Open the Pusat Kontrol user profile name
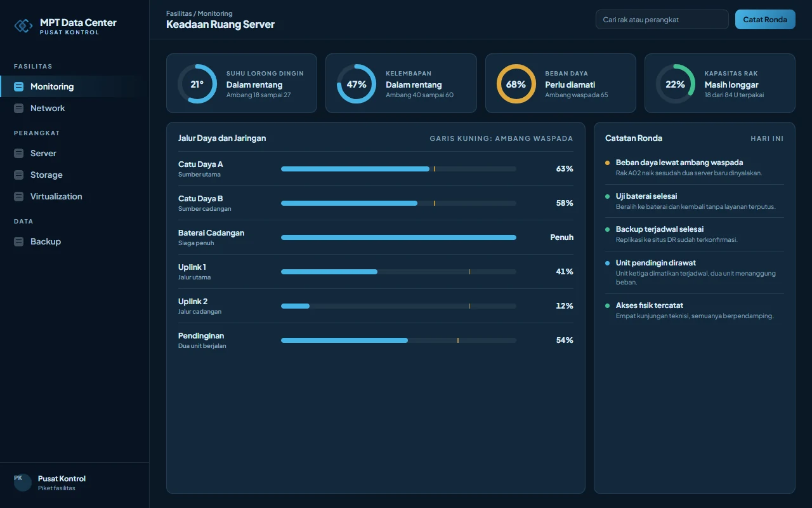The width and height of the screenshot is (812, 508). (62, 479)
